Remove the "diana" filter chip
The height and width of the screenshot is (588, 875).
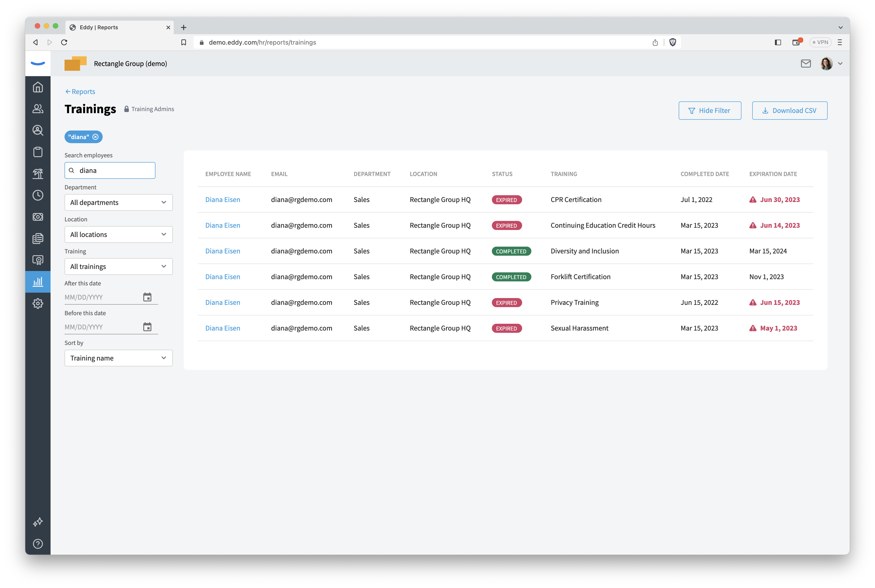pyautogui.click(x=96, y=137)
